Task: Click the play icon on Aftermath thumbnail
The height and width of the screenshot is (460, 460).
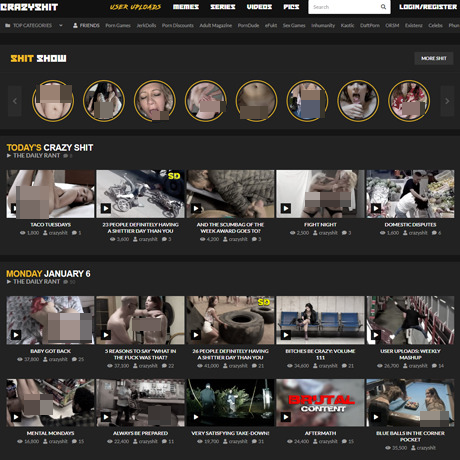Action: tap(286, 417)
